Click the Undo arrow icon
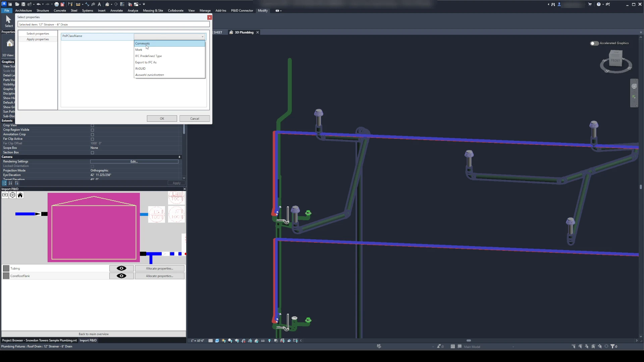 38,4
